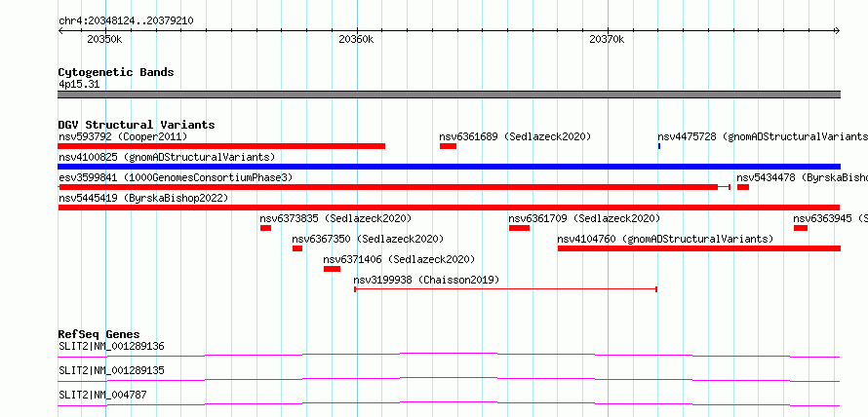Screen dimensions: 868x417
Task: Select the red bar under nsv593792
Action: pos(221,146)
